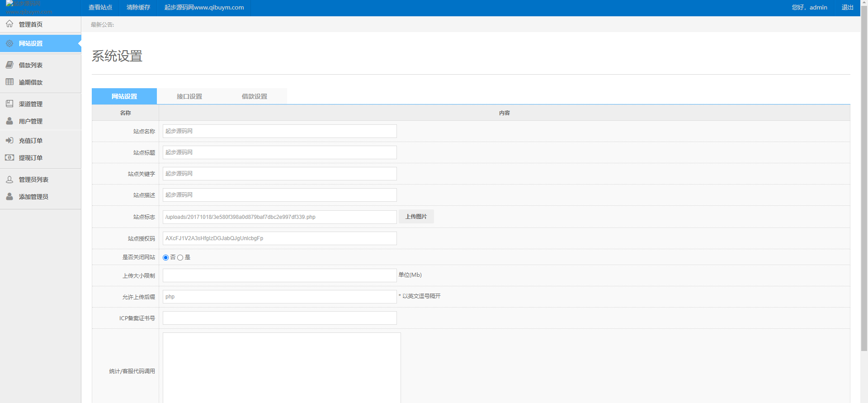This screenshot has height=403, width=868.
Task: Open 借款列表 via its book icon
Action: (9, 65)
